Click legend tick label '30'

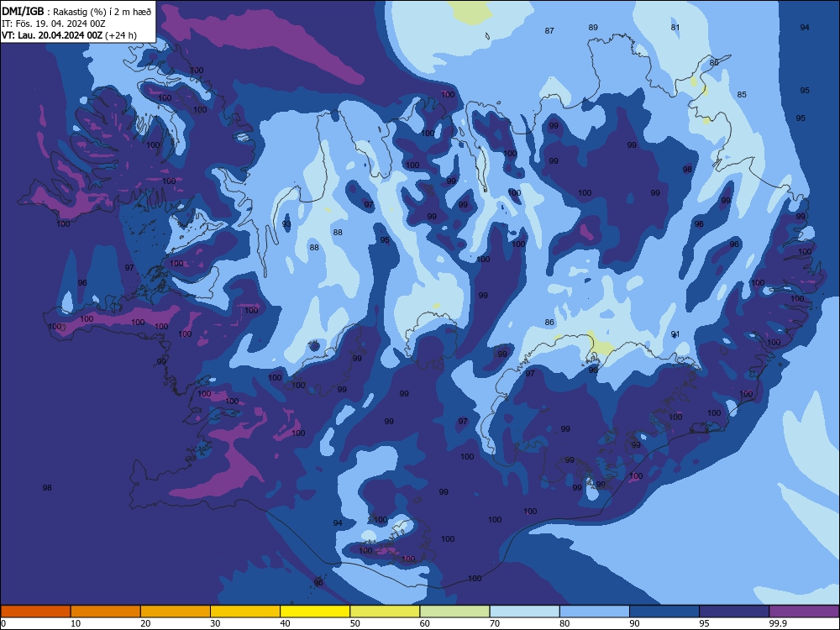tap(215, 623)
